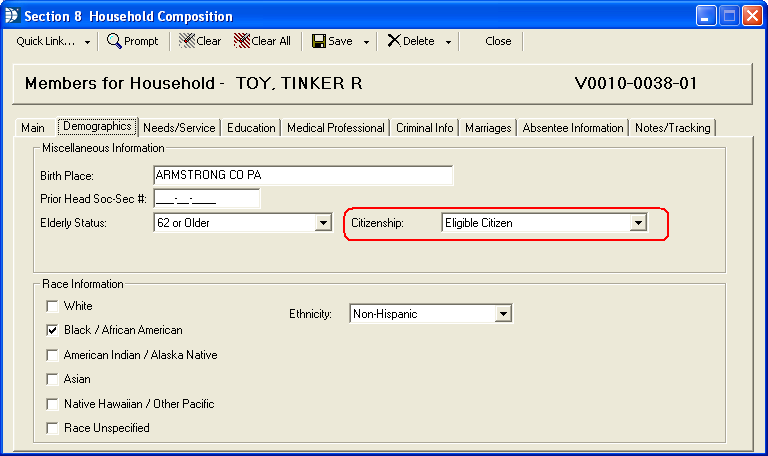Click the household ID V0010-0038-01
Image resolution: width=768 pixels, height=456 pixels.
pos(636,83)
